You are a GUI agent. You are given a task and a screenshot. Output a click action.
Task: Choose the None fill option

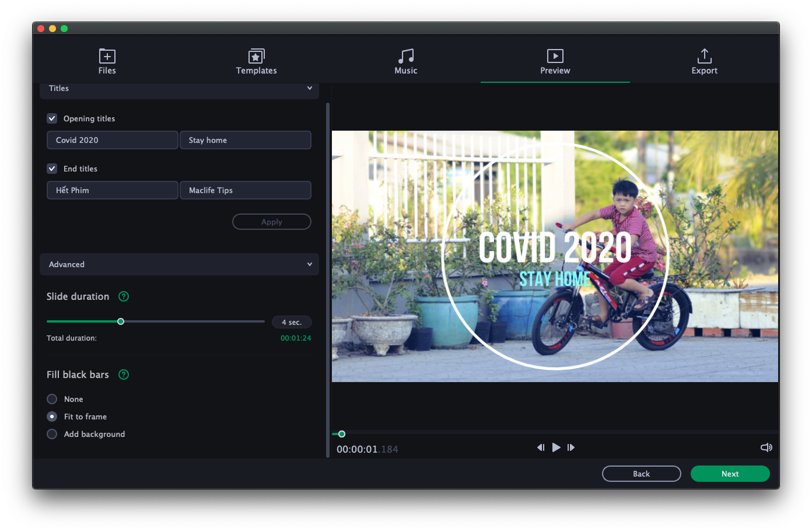[51, 399]
